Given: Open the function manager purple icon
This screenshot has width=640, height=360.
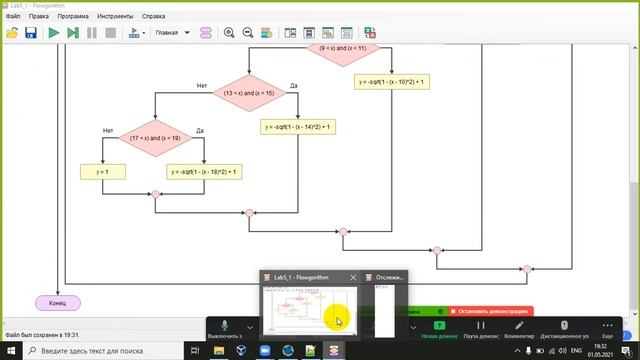Looking at the screenshot, I should point(206,33).
